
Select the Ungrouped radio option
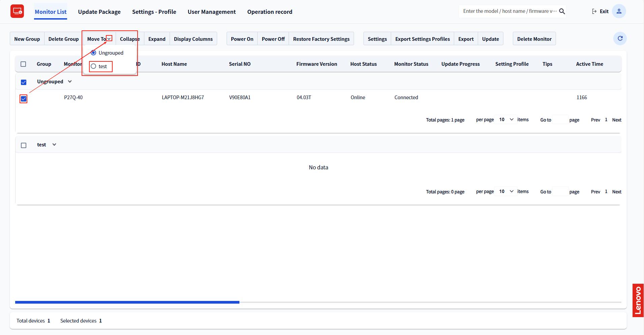[x=94, y=53]
